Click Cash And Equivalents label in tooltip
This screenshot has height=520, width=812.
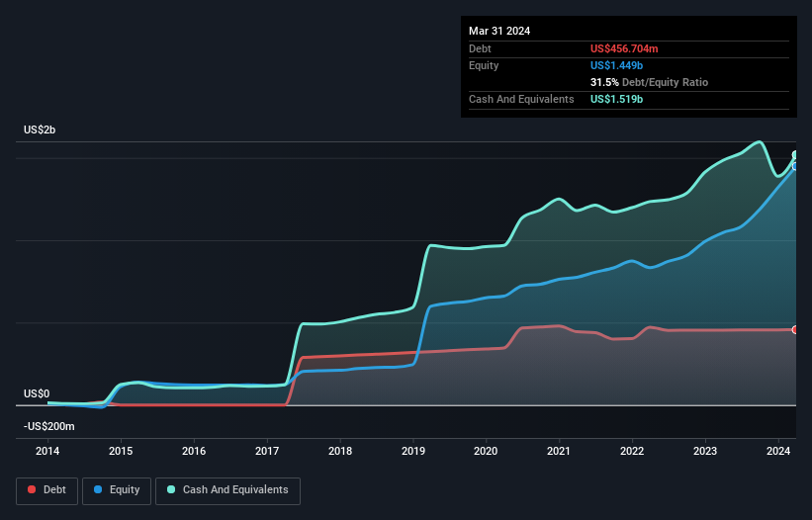521,99
